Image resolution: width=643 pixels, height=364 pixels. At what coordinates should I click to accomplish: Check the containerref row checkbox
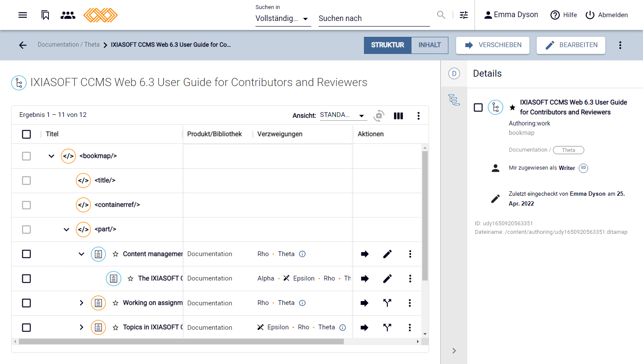point(27,205)
